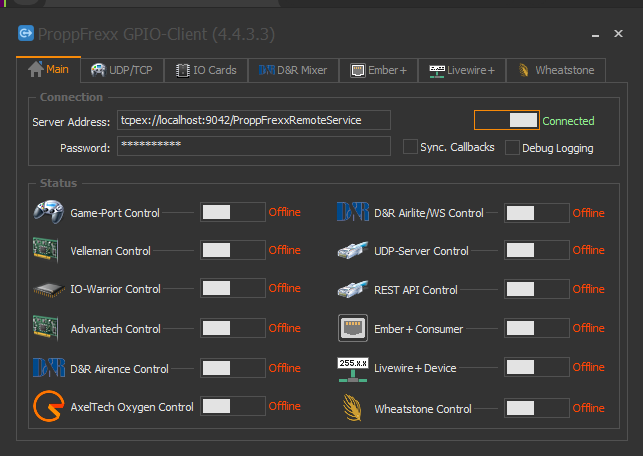
Task: Switch on D&R Airence Control toggle
Action: pos(232,368)
